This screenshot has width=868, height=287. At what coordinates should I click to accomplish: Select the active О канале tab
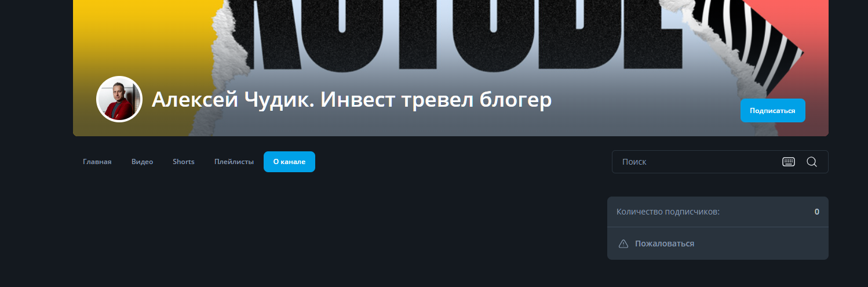point(289,162)
